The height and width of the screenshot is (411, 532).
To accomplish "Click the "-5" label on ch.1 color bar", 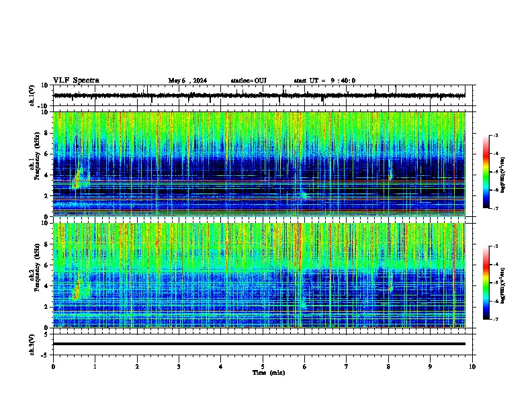I will (x=495, y=172).
